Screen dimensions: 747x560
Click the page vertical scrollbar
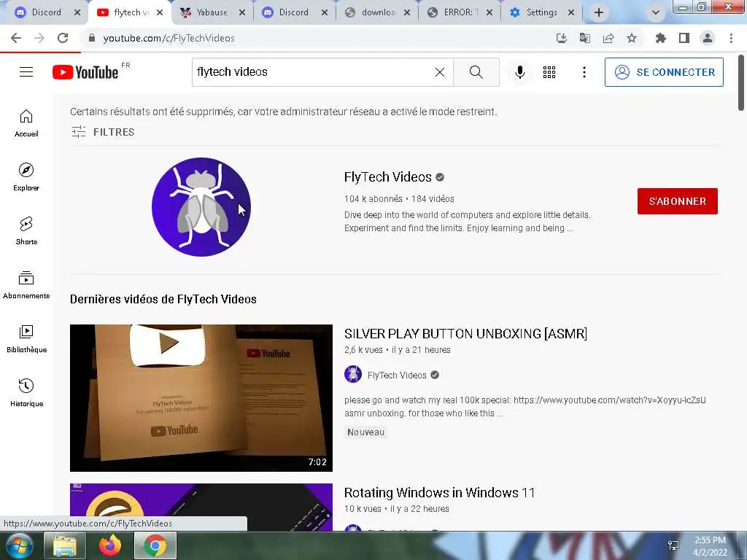741,84
